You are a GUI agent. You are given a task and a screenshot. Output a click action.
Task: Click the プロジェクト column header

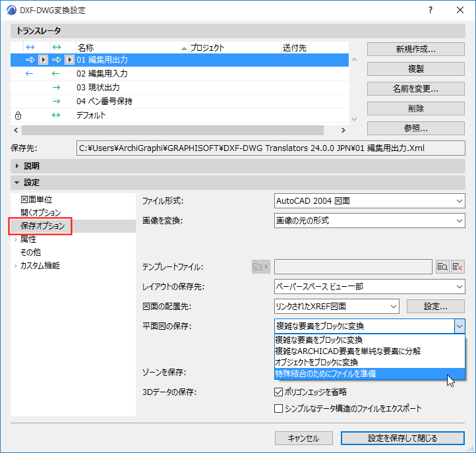pyautogui.click(x=235, y=47)
